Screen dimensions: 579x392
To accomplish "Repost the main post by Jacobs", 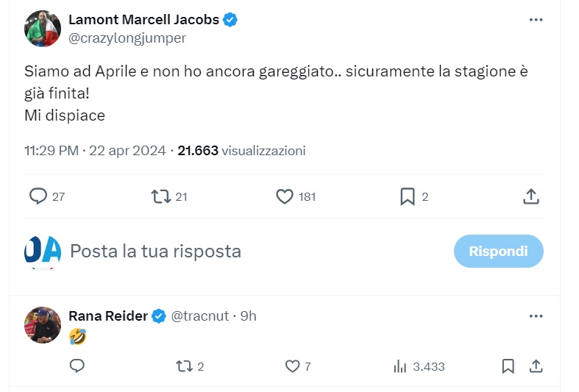I will pos(161,196).
